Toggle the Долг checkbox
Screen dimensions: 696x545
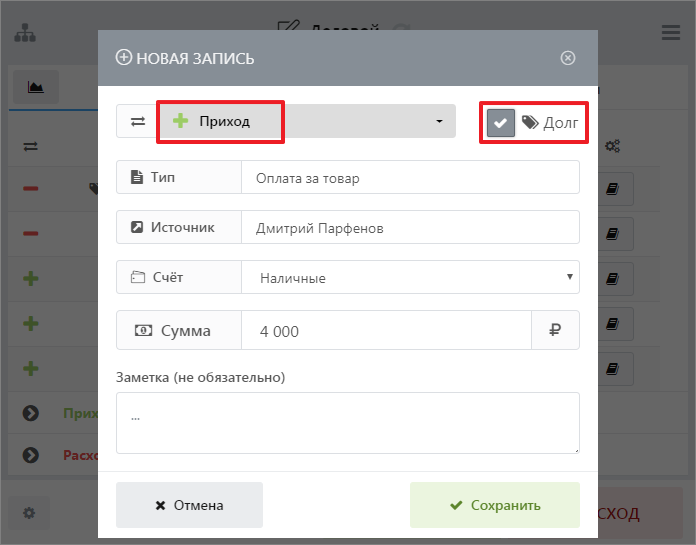pos(501,122)
